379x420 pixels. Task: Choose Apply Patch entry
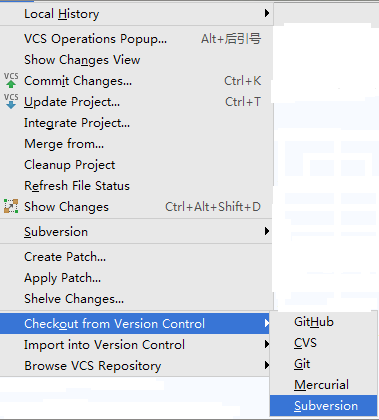tap(136, 278)
